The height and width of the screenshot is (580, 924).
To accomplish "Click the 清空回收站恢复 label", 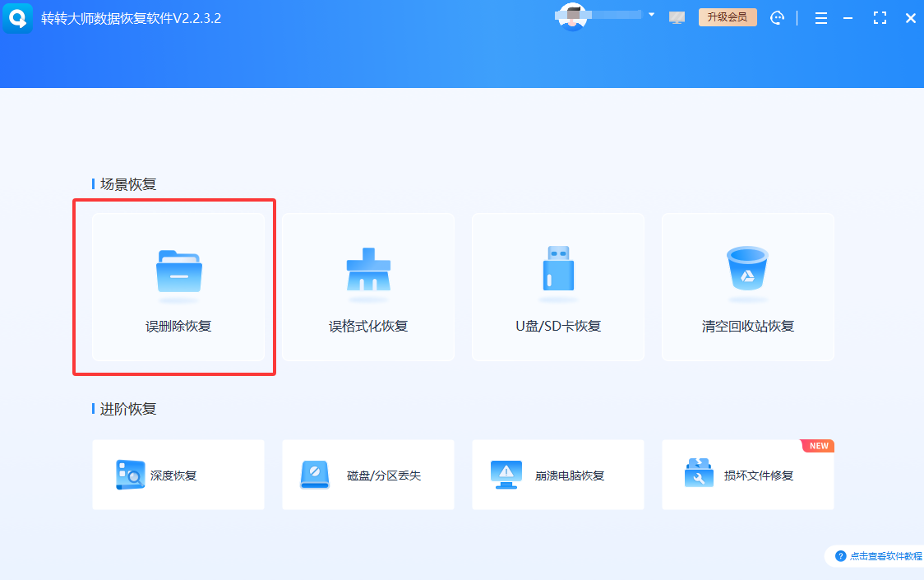I will (x=748, y=327).
